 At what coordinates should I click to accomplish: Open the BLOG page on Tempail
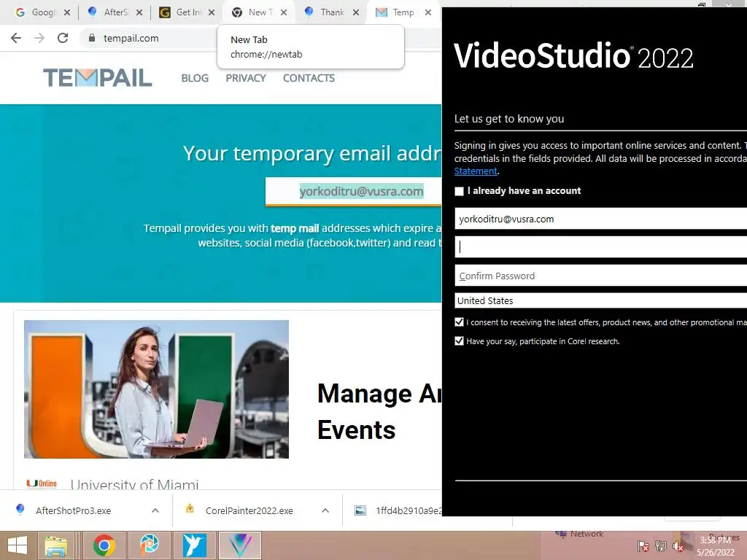point(195,78)
